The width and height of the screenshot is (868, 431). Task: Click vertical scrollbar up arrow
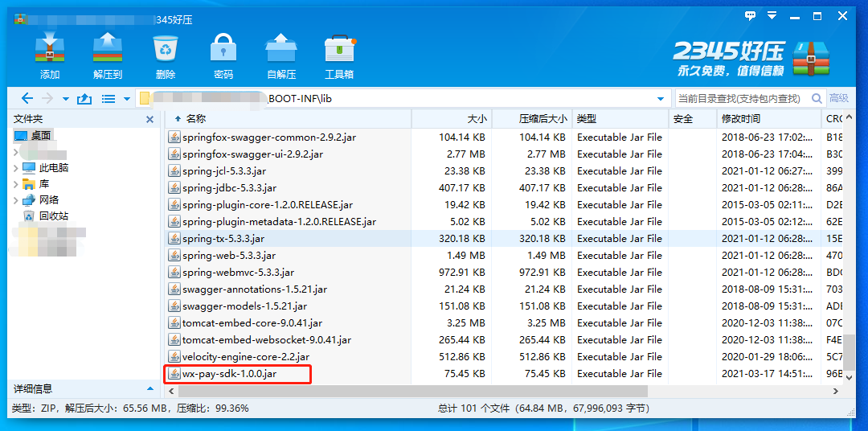point(850,118)
